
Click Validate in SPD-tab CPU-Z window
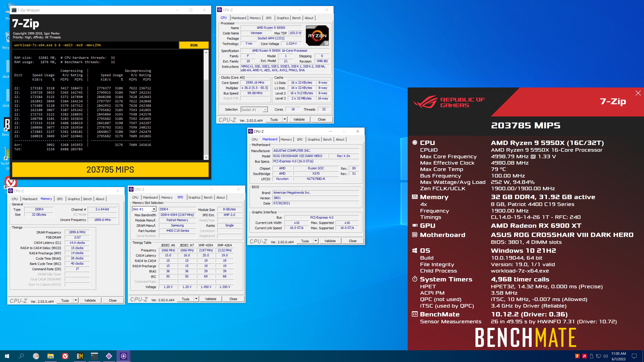point(210,299)
